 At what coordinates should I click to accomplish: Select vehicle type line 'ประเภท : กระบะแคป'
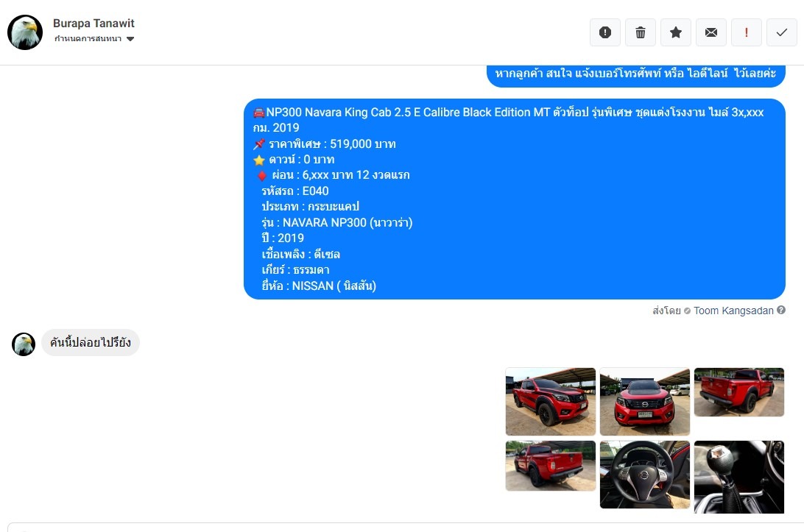[310, 207]
